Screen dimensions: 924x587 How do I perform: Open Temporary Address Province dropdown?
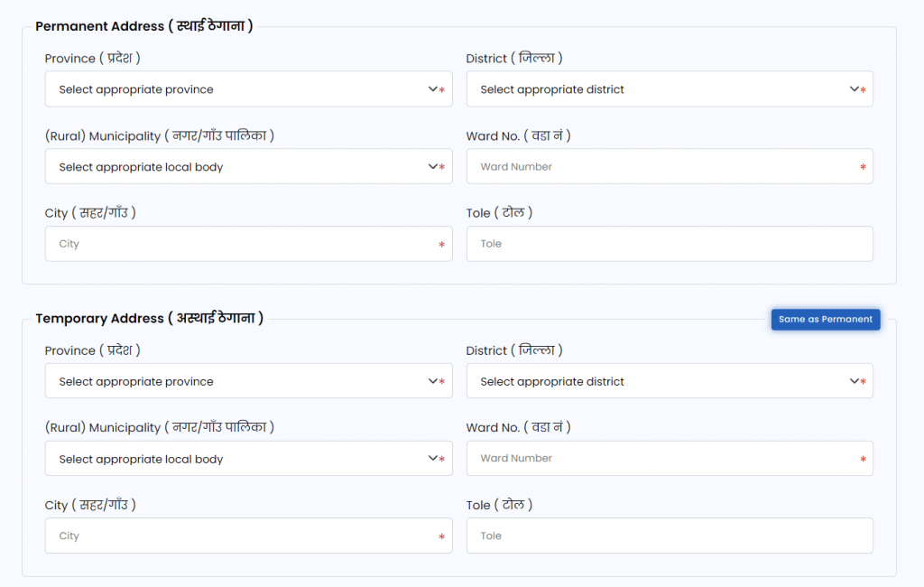click(x=235, y=381)
